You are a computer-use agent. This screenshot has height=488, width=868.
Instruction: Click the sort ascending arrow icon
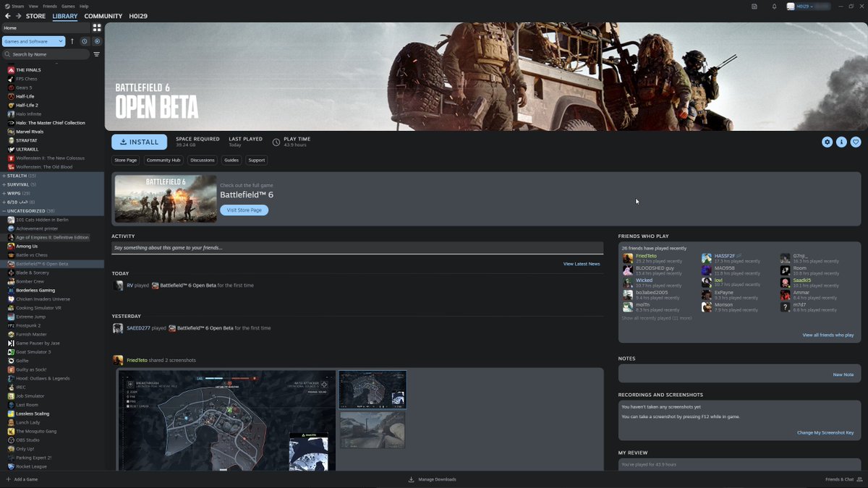tap(72, 41)
